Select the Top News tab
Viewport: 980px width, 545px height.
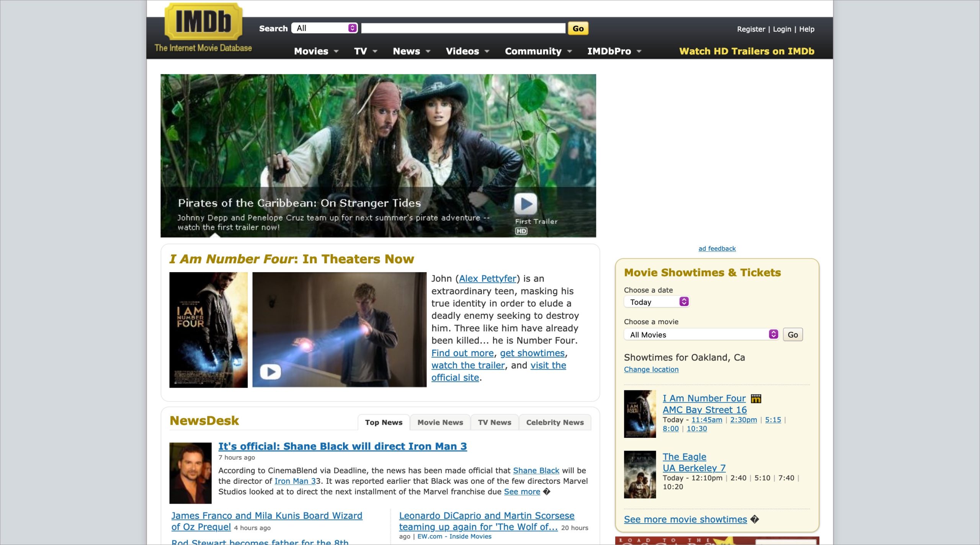tap(384, 422)
